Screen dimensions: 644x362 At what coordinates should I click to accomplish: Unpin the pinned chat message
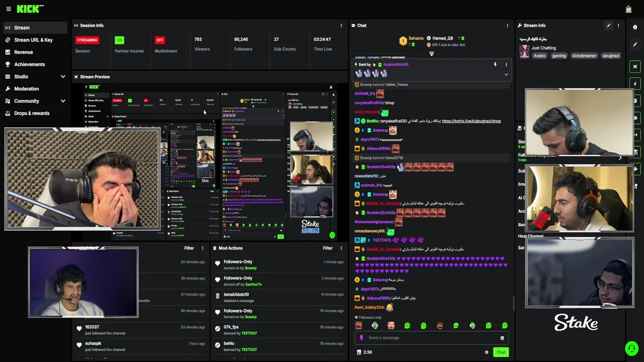coord(495,65)
